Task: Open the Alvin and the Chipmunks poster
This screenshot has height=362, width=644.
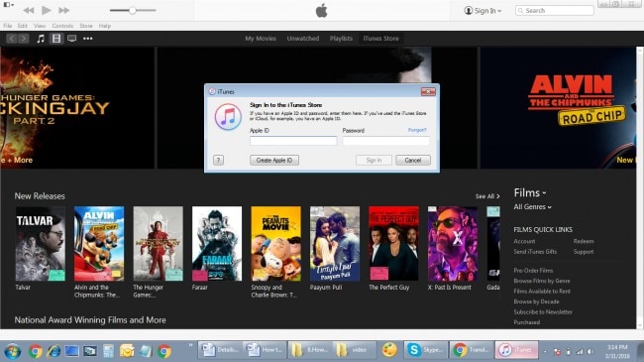Action: pyautogui.click(x=99, y=244)
